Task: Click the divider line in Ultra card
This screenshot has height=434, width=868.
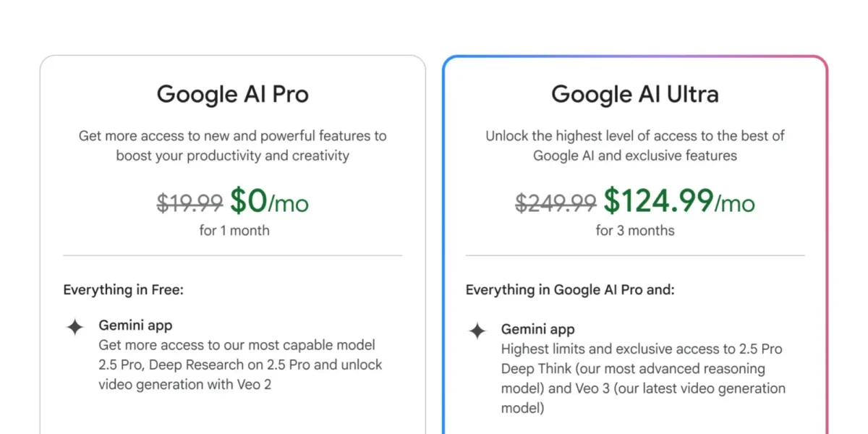Action: (635, 255)
